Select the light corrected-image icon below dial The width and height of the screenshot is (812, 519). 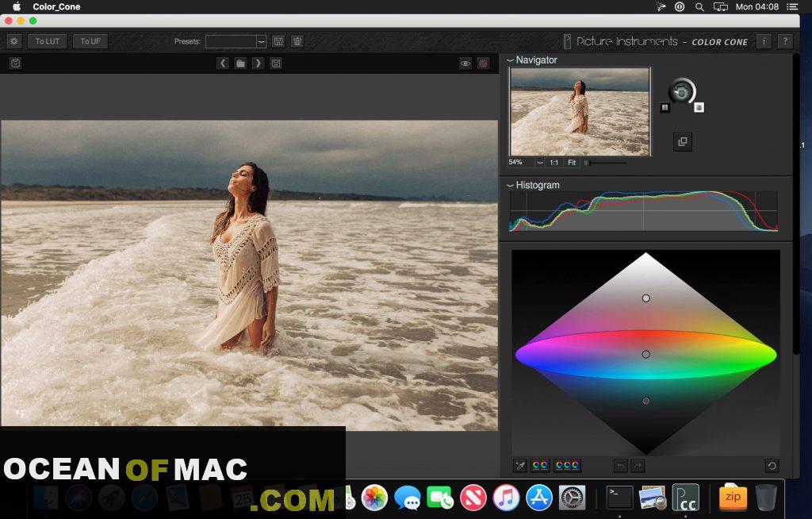[x=699, y=107]
